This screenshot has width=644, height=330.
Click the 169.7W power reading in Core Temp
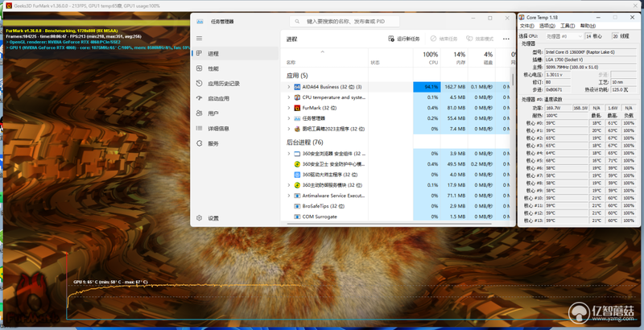(x=558, y=108)
